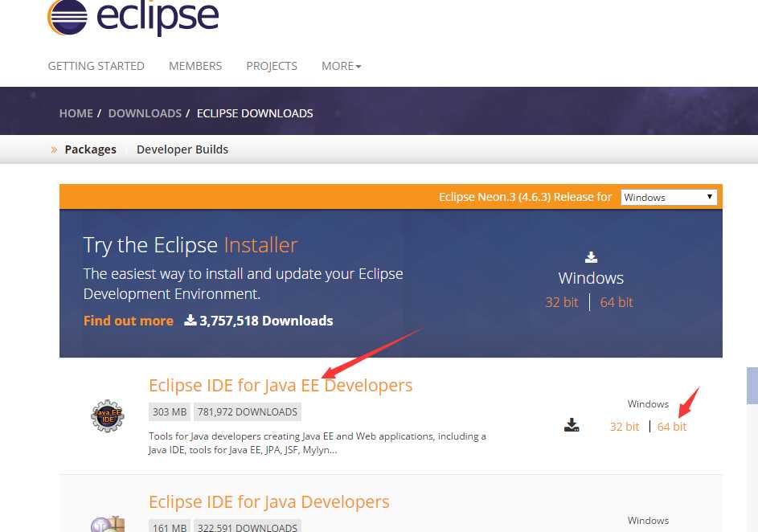Click ECLIPSE DOWNLOADS breadcrumb text

(x=255, y=113)
